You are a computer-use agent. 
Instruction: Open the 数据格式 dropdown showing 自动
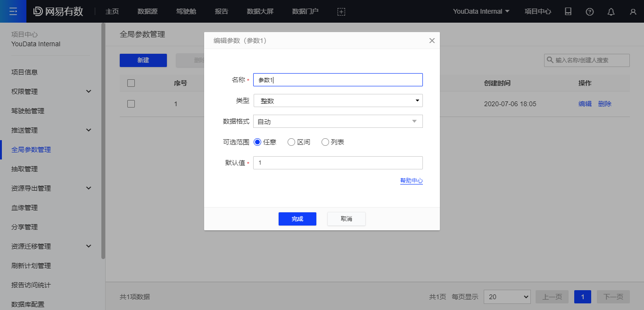tap(338, 121)
